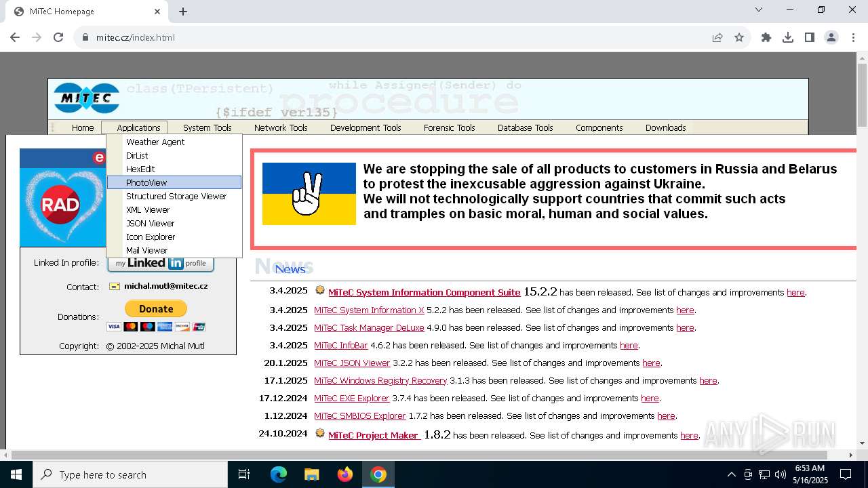The width and height of the screenshot is (868, 488).
Task: Launch Microsoft Edge from taskbar
Action: click(279, 474)
